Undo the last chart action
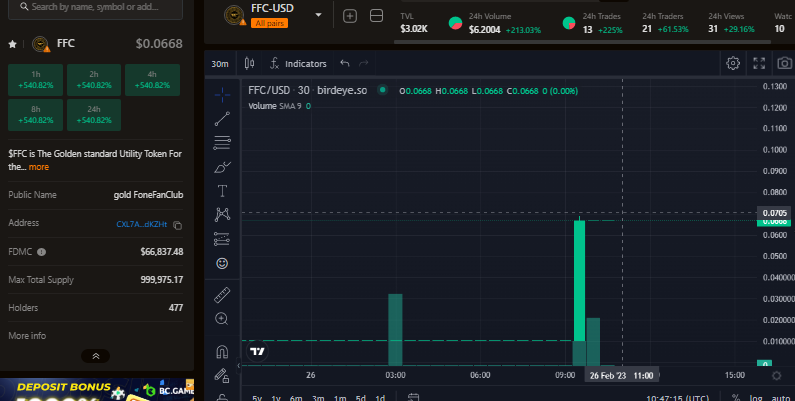 pyautogui.click(x=345, y=63)
